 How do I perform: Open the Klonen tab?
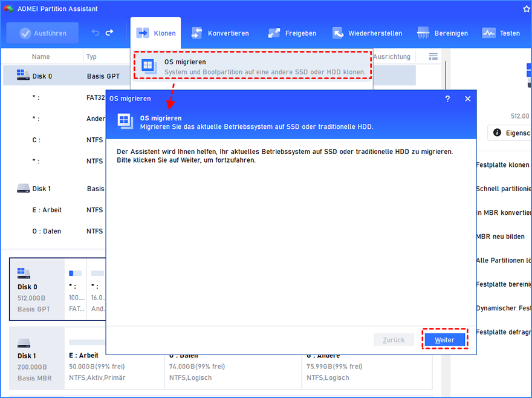[156, 33]
